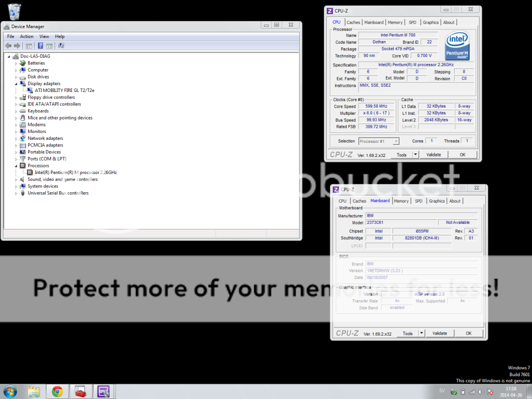Open the Processor #1 selection dropdown
532x399 pixels.
378,141
